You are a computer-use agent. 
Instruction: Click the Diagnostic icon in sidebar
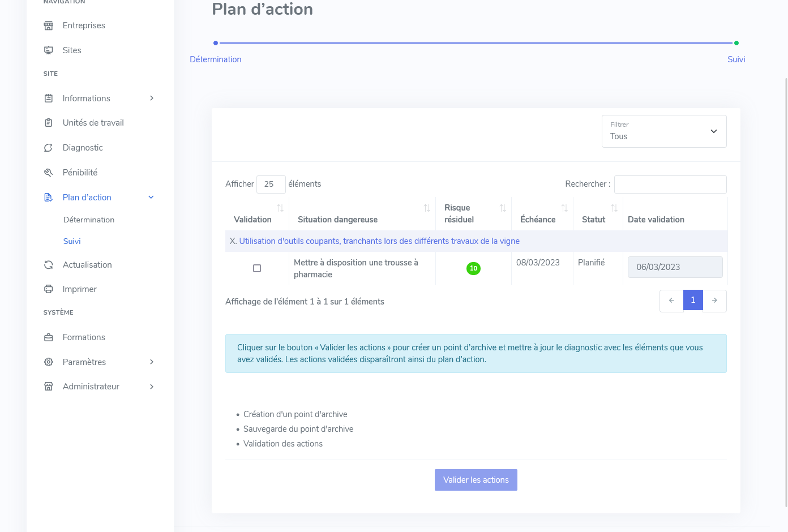click(x=49, y=148)
